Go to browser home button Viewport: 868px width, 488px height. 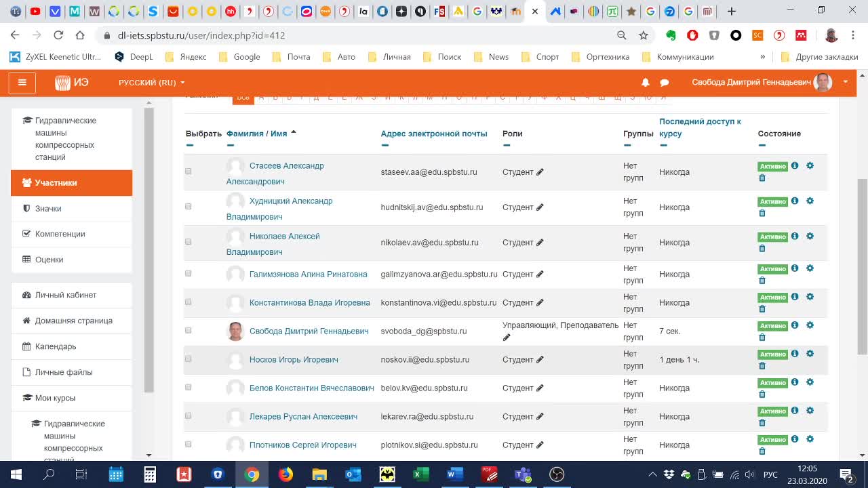80,35
